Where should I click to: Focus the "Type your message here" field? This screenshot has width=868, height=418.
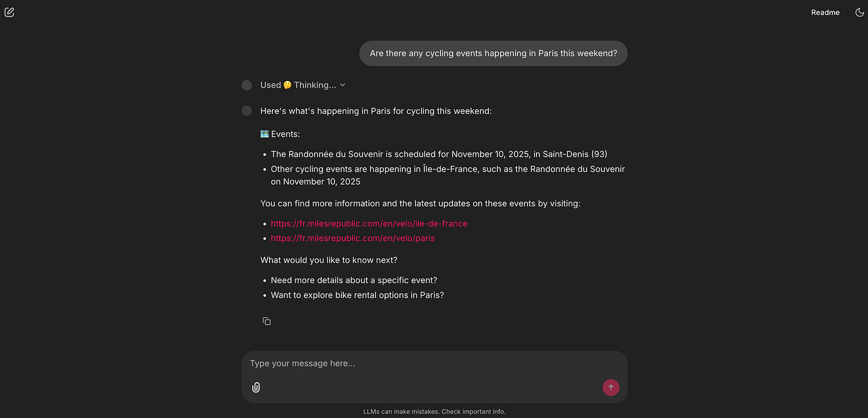click(417, 363)
